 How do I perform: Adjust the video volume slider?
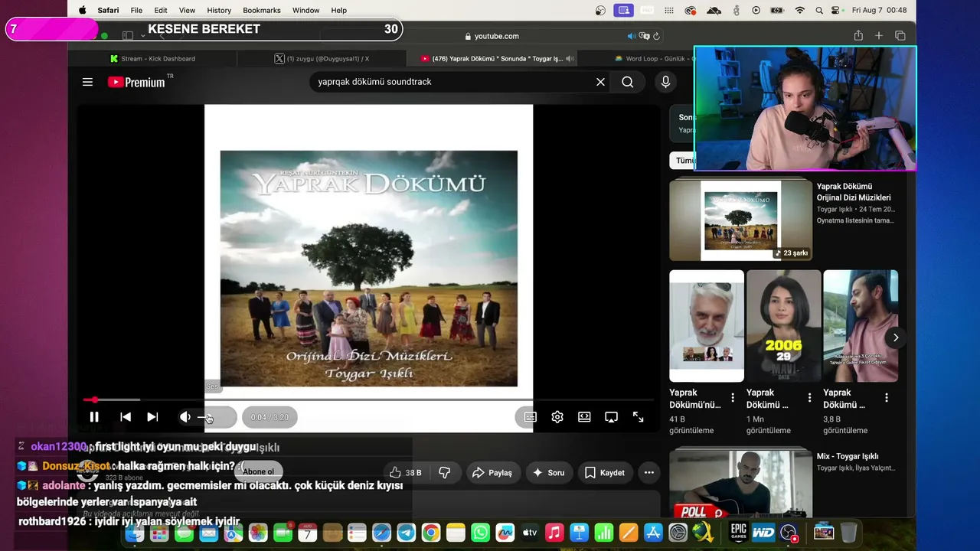pos(214,417)
